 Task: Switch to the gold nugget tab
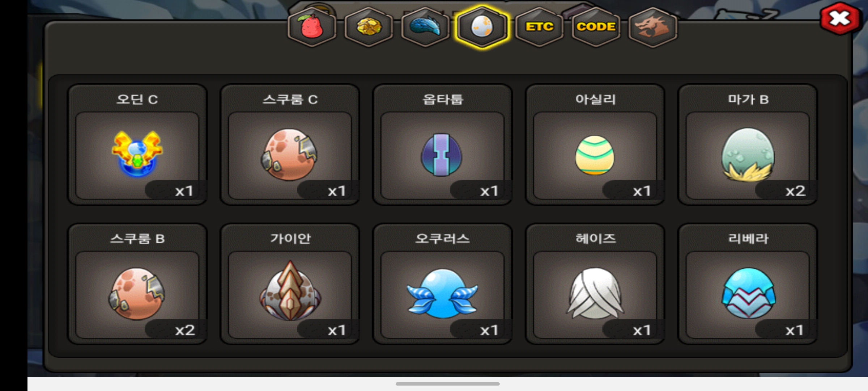(369, 27)
